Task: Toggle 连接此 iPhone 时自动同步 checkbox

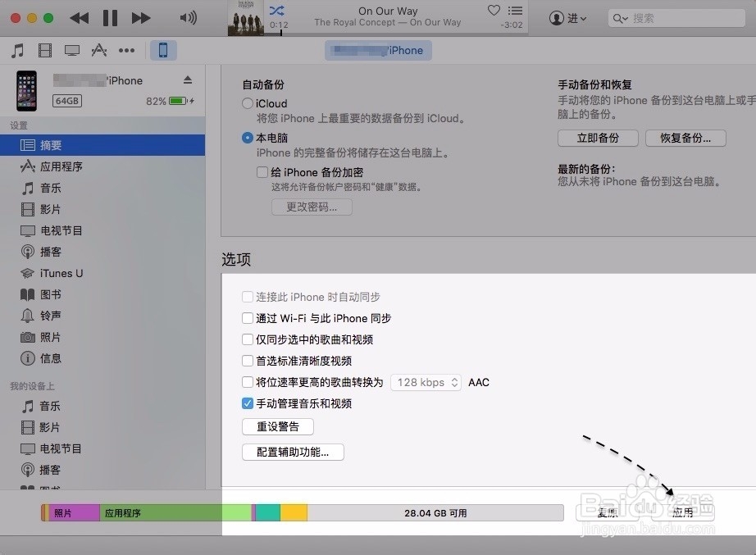Action: (248, 297)
